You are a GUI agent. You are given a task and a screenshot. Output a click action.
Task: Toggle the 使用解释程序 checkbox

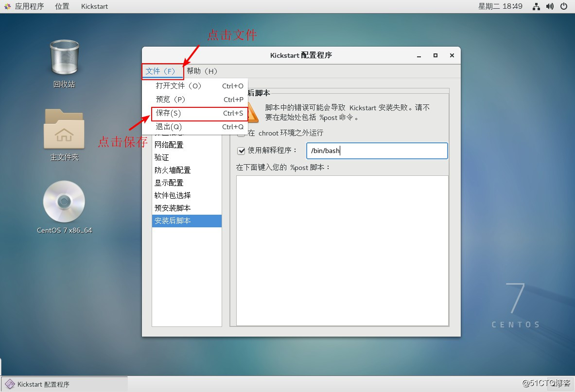pyautogui.click(x=241, y=151)
